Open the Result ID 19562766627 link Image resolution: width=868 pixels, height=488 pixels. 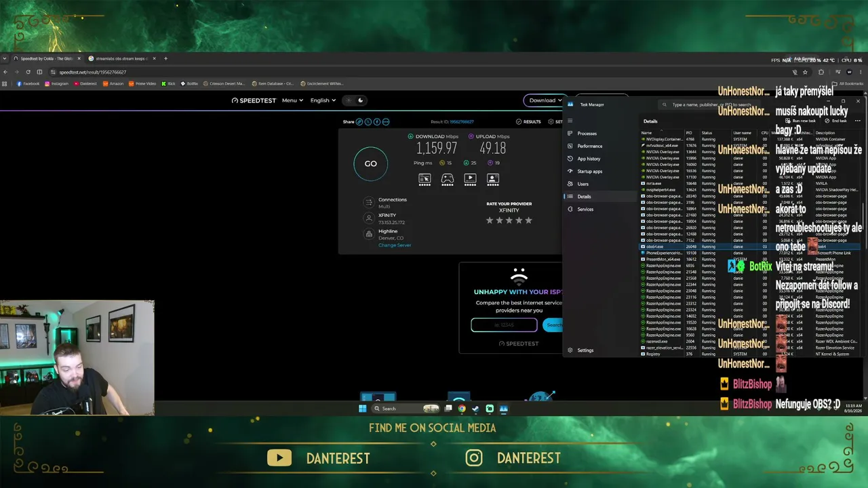(461, 122)
